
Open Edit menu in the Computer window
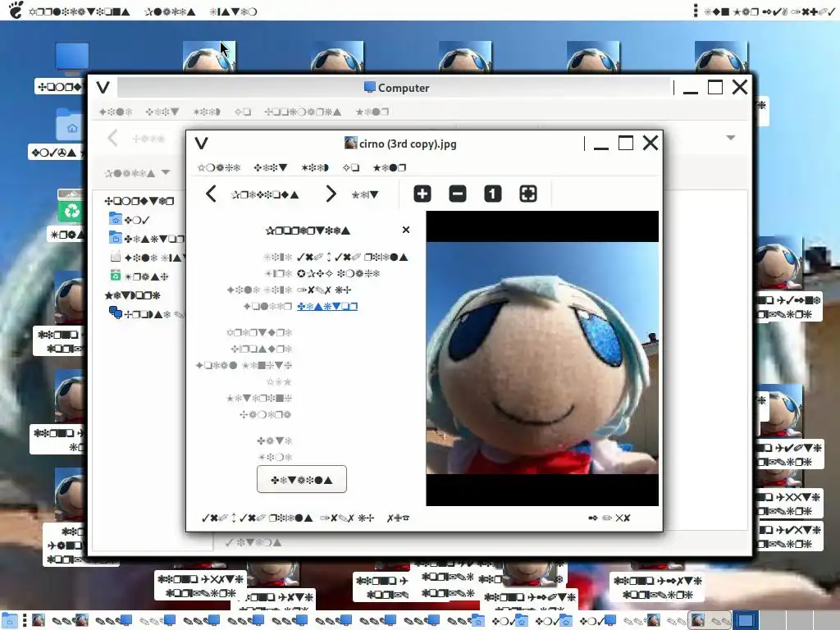[162, 112]
